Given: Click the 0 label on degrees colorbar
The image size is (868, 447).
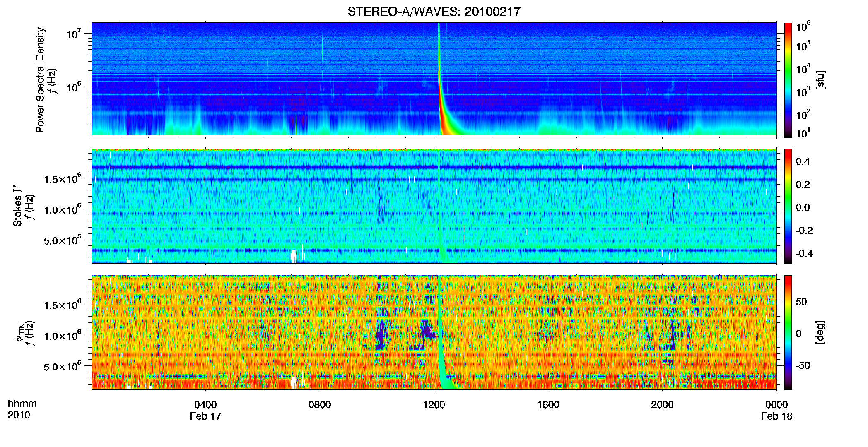Looking at the screenshot, I should 799,334.
